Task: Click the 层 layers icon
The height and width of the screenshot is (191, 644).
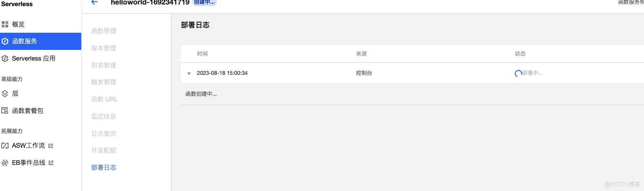Action: coord(5,94)
